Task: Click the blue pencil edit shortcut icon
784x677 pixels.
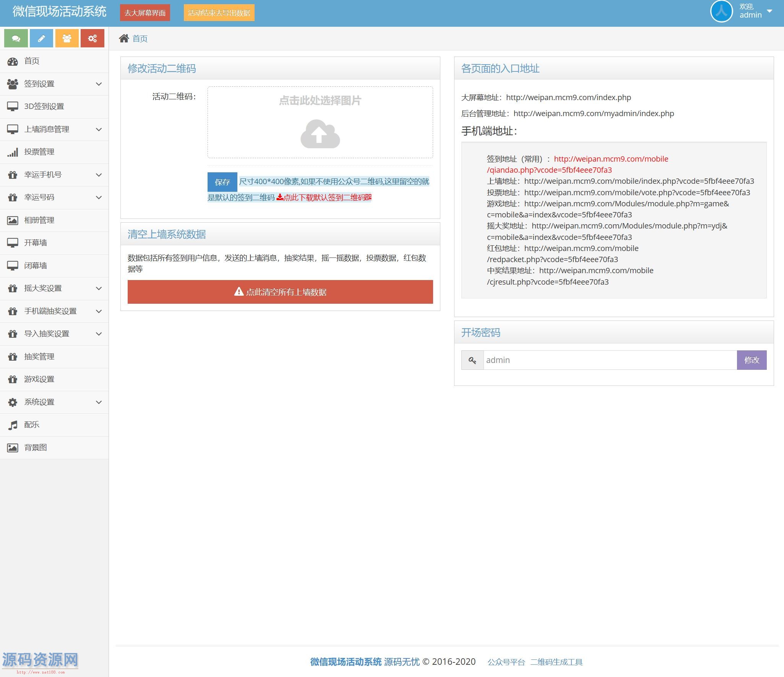Action: (x=41, y=38)
